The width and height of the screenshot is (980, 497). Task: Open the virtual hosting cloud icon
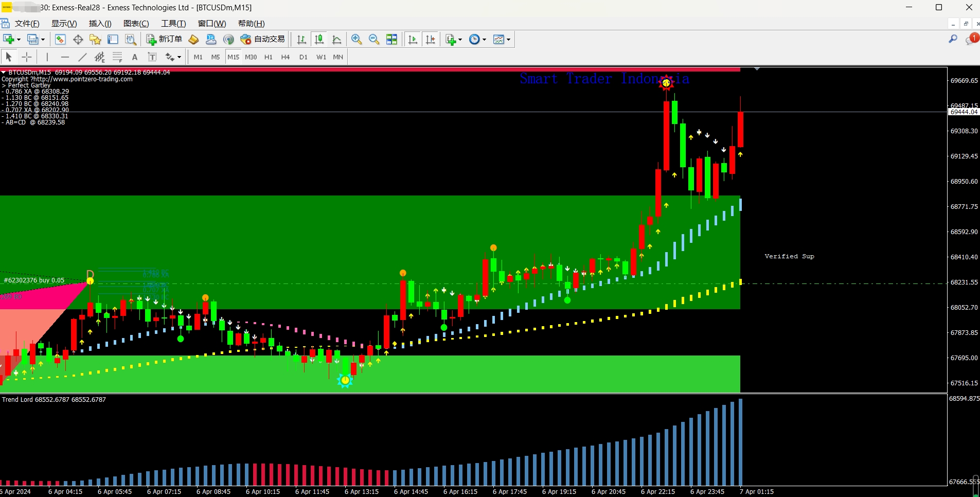click(x=211, y=39)
